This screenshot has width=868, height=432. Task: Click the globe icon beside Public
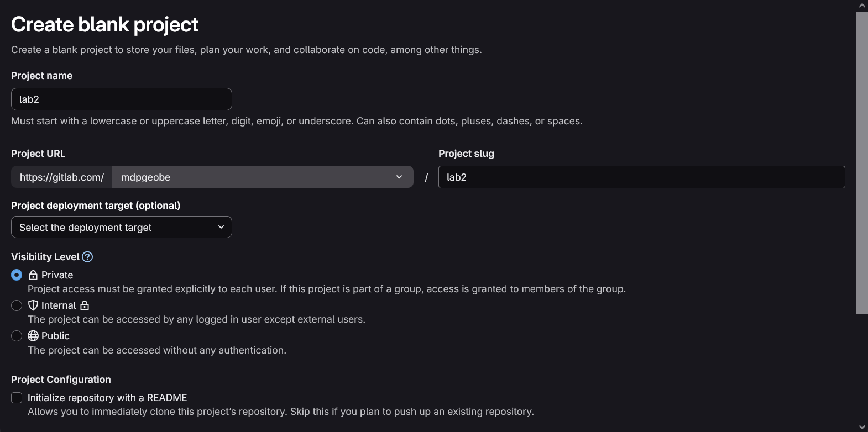tap(33, 336)
